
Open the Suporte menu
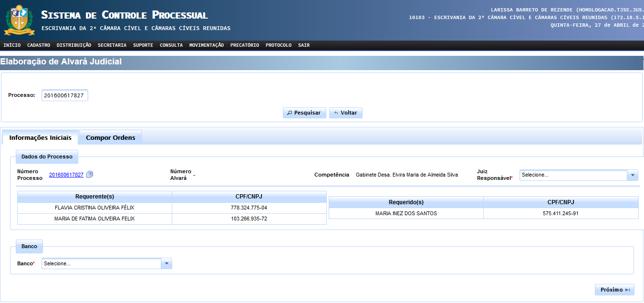tap(143, 45)
